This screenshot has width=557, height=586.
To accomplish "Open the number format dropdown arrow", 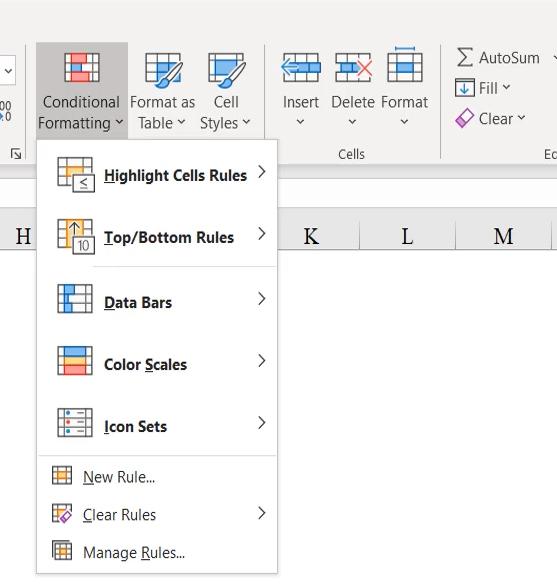I will click(x=8, y=70).
